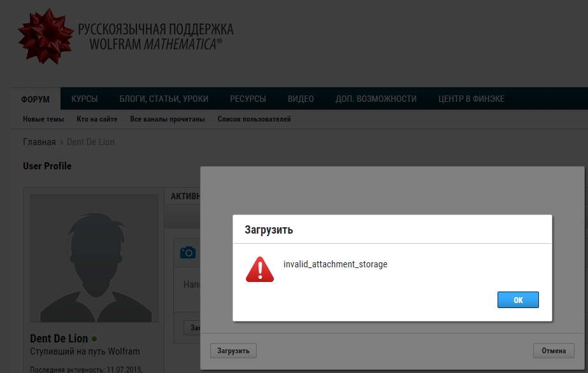Click the Загрузить button in the upload dialog footer
This screenshot has width=588, height=373.
tap(233, 351)
